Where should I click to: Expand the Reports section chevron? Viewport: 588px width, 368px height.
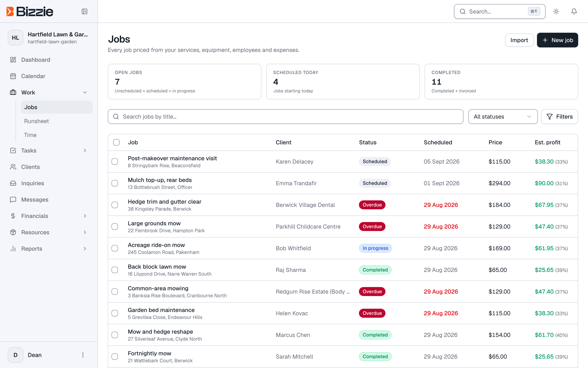[x=85, y=249]
